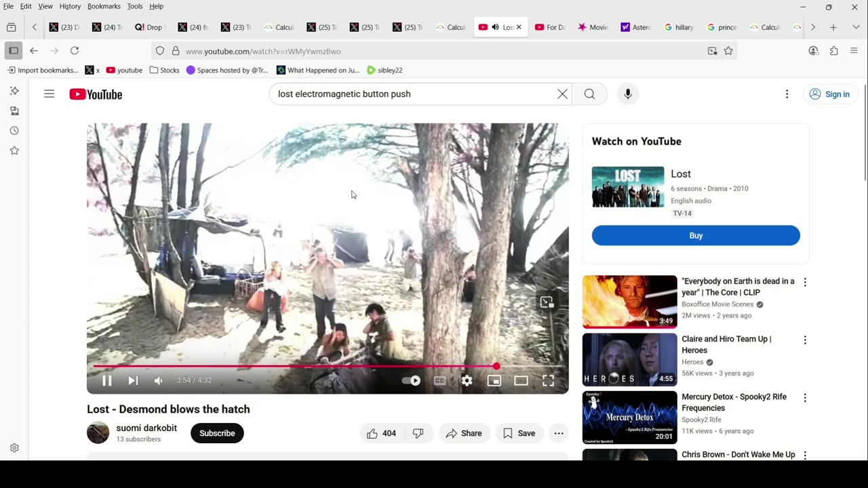Switch to the 'For D' YouTube tab

tap(549, 27)
